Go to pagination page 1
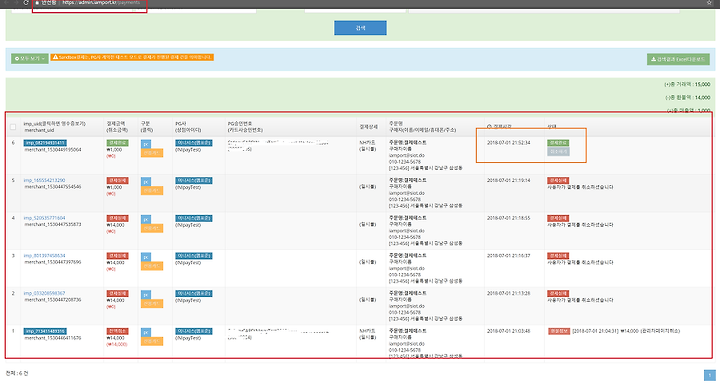The height and width of the screenshot is (392, 720). pyautogui.click(x=709, y=375)
